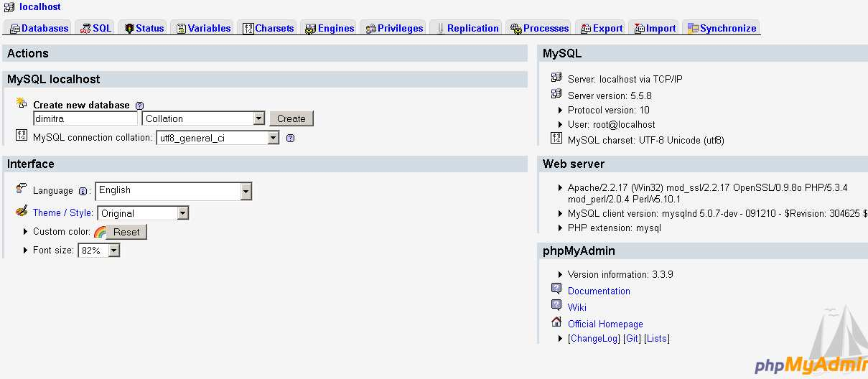Open the Privileges tab
Viewport: 868px width, 379px height.
394,29
